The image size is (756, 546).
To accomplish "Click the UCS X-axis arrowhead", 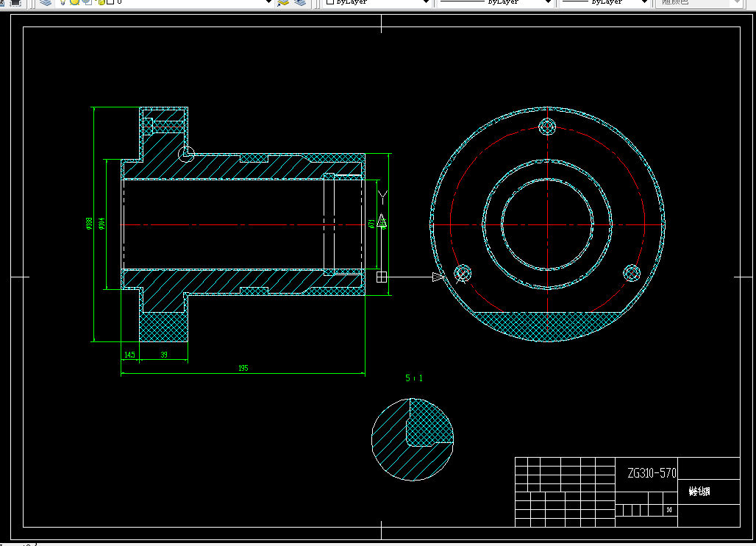I will pyautogui.click(x=438, y=277).
